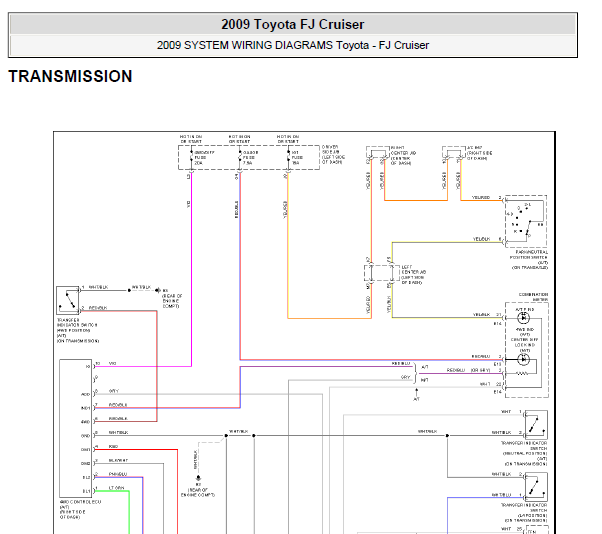The image size is (602, 534).
Task: Click the TRANSMISSION section heading
Action: pos(70,76)
